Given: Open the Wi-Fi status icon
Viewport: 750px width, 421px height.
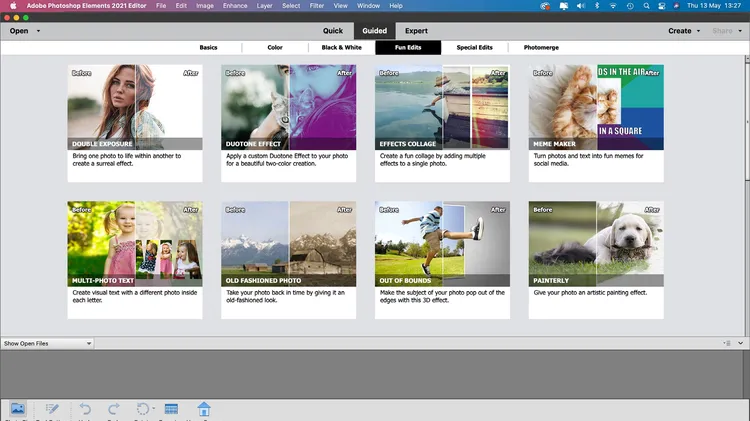Looking at the screenshot, I should pos(613,6).
